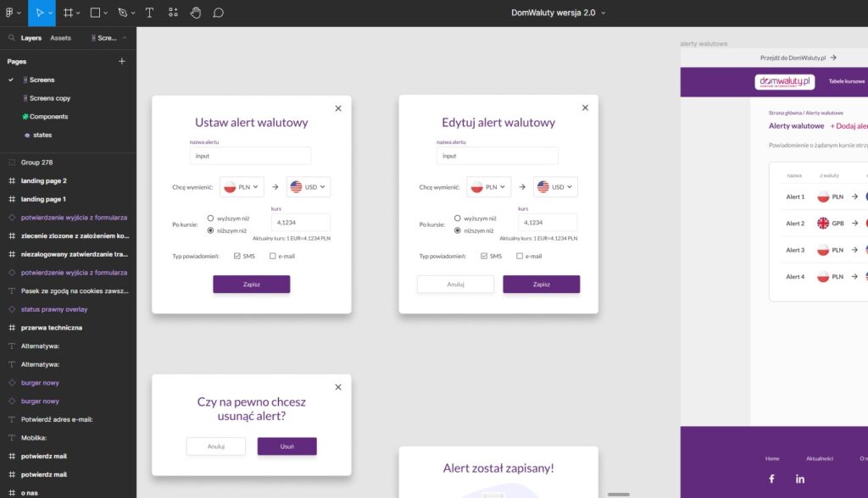868x498 pixels.
Task: Select the Pen tool
Action: pos(122,13)
